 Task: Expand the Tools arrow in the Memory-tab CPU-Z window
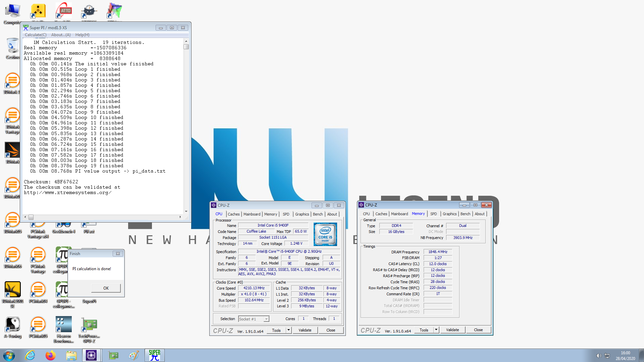(x=436, y=330)
